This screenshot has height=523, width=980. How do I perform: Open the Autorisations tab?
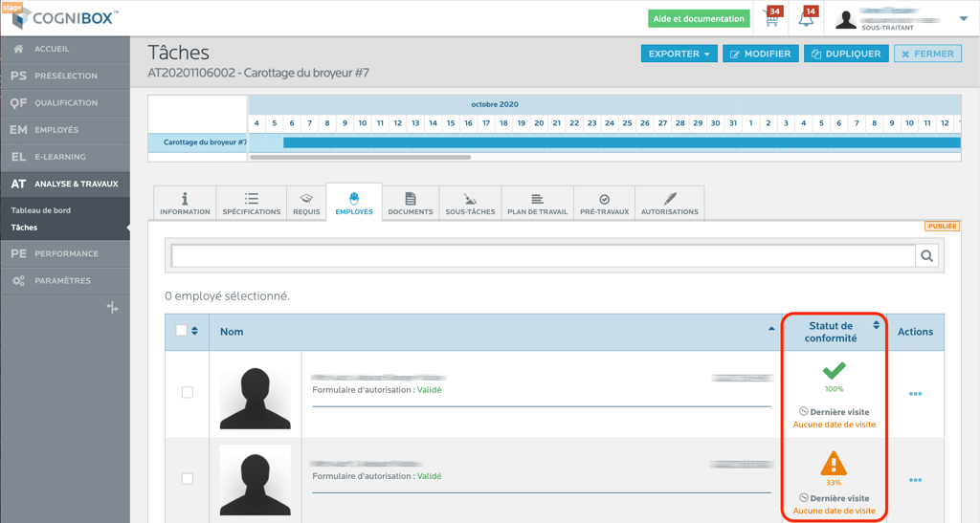[x=669, y=203]
